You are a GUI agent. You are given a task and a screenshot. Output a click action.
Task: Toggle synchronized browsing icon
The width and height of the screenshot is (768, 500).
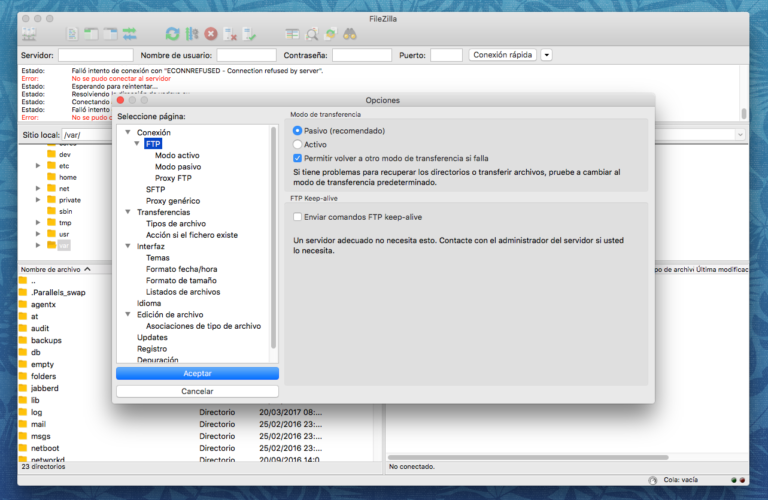[x=331, y=34]
